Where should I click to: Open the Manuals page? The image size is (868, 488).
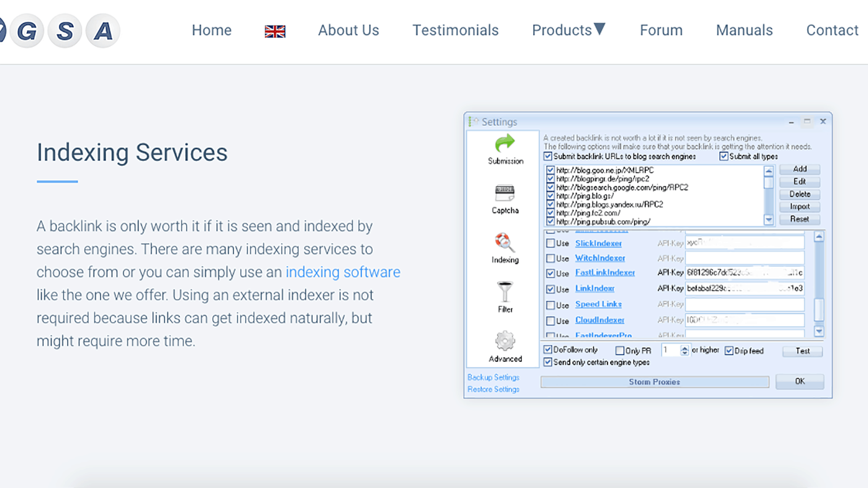(744, 30)
